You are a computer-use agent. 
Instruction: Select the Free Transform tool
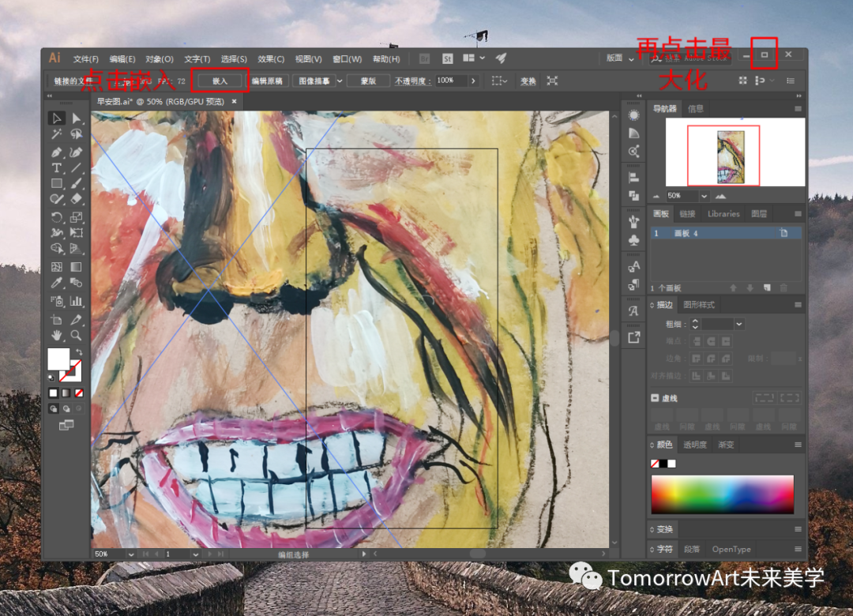[x=76, y=233]
